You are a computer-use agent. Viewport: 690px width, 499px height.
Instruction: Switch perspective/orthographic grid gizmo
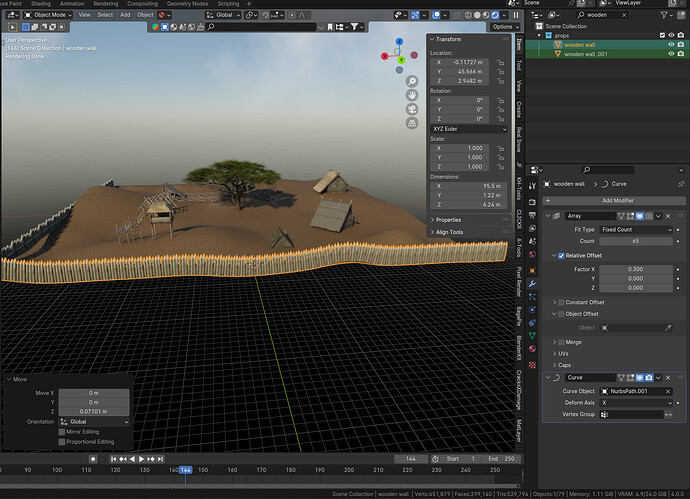pos(412,123)
